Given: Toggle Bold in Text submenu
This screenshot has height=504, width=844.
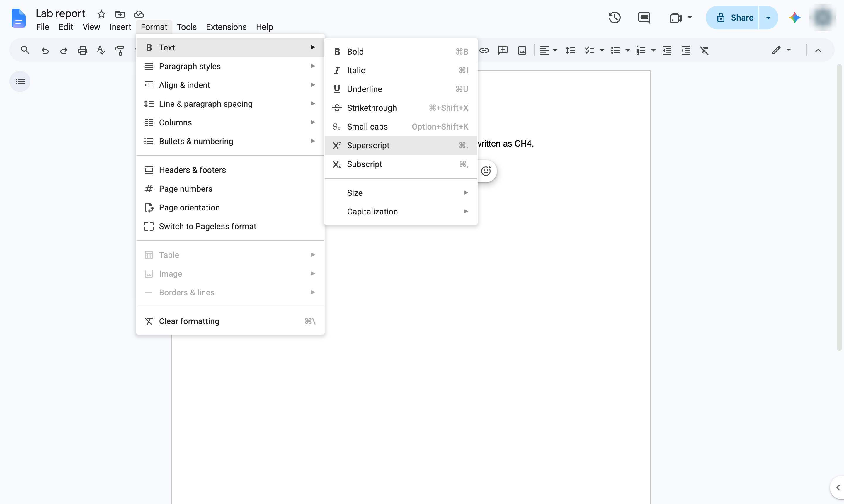Looking at the screenshot, I should coord(401,52).
